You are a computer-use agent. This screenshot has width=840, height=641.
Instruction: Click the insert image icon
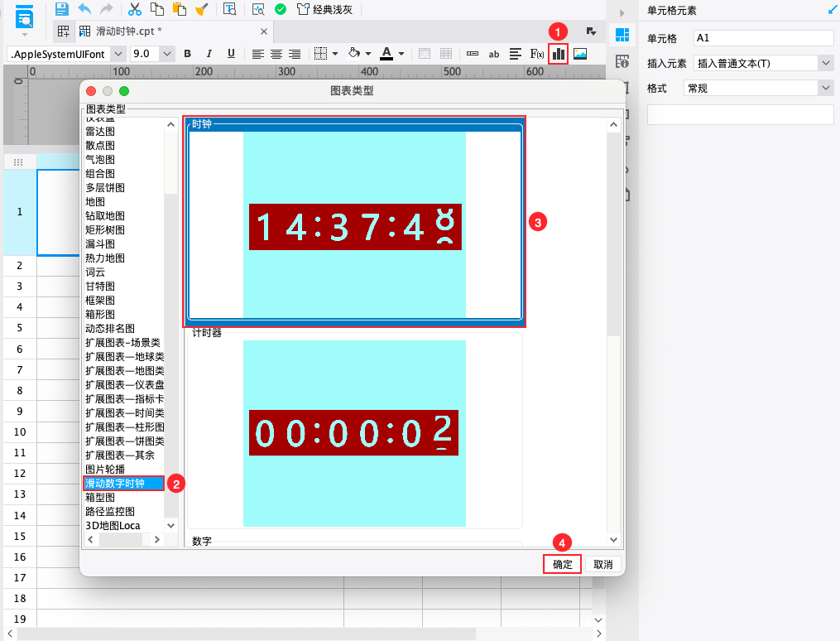tap(580, 54)
